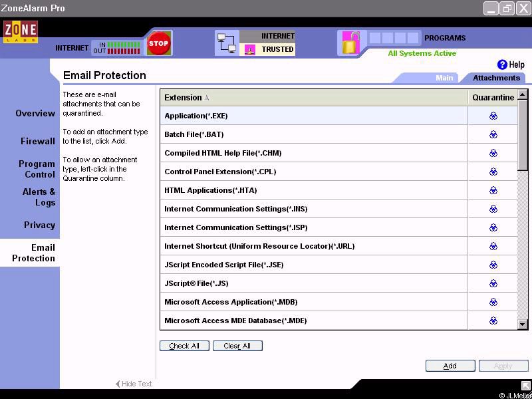Click the first Programs activity box
This screenshot has width=532, height=399.
click(374, 38)
